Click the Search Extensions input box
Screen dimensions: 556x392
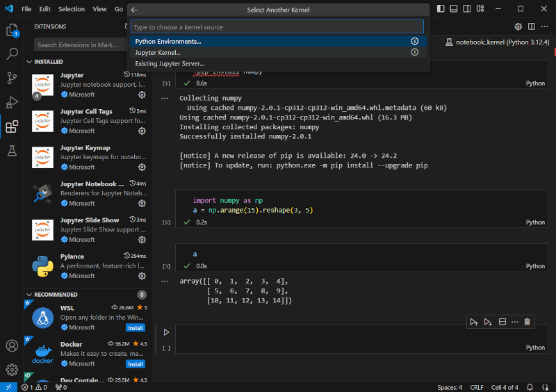coord(80,44)
